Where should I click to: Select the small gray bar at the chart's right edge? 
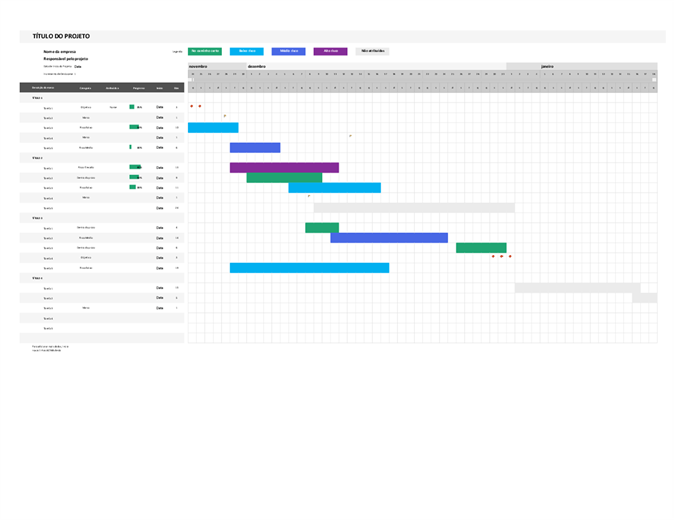[644, 298]
